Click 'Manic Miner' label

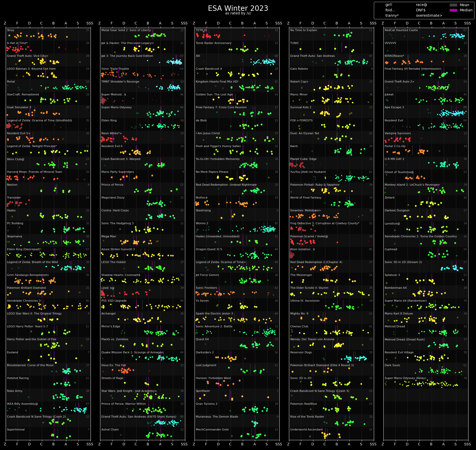(x=299, y=95)
